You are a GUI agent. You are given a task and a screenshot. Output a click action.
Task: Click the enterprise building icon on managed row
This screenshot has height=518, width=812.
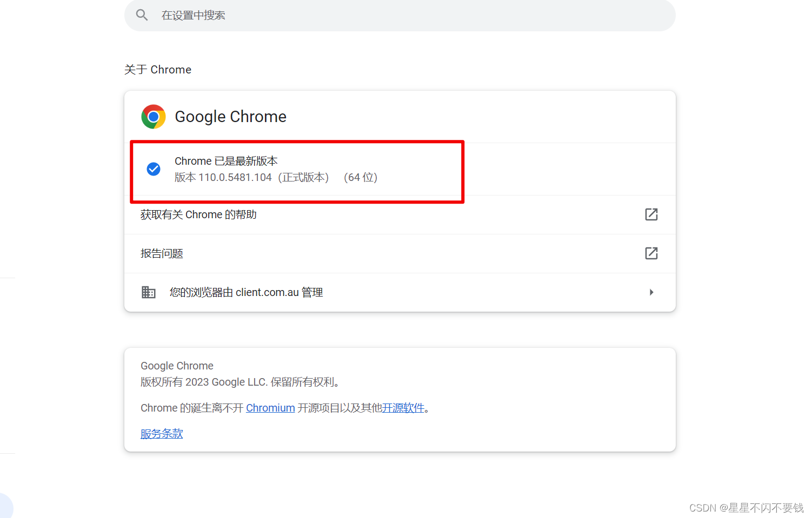pos(148,292)
